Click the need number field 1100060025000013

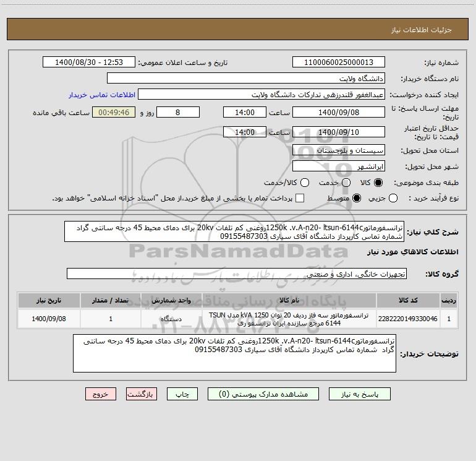coord(339,62)
